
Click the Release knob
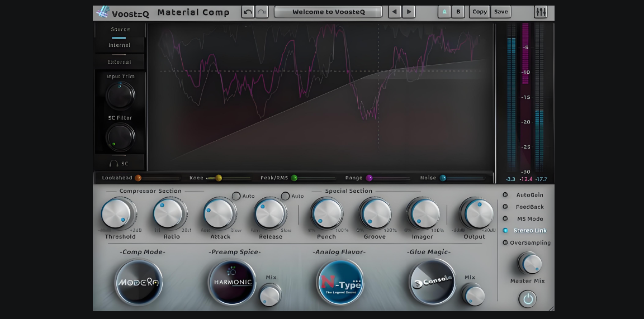point(271,213)
